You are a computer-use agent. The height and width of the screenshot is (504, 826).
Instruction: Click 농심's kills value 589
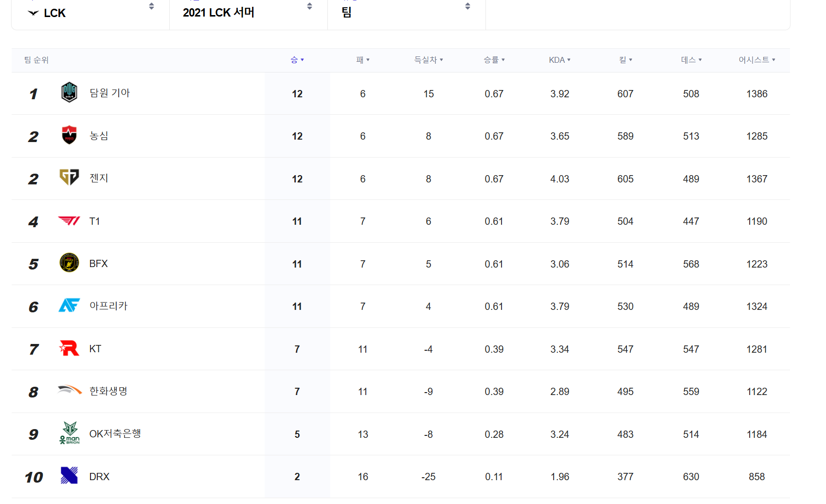626,136
